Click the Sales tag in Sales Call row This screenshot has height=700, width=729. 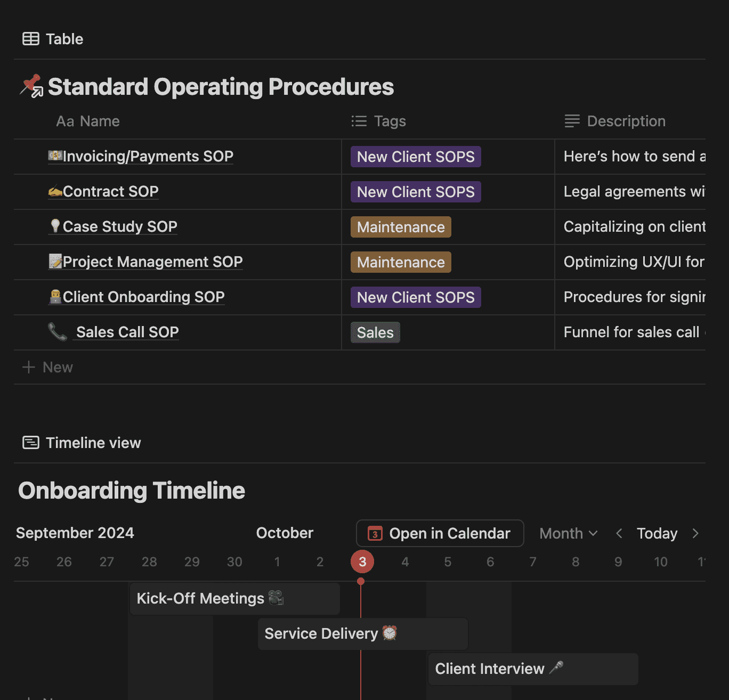375,332
